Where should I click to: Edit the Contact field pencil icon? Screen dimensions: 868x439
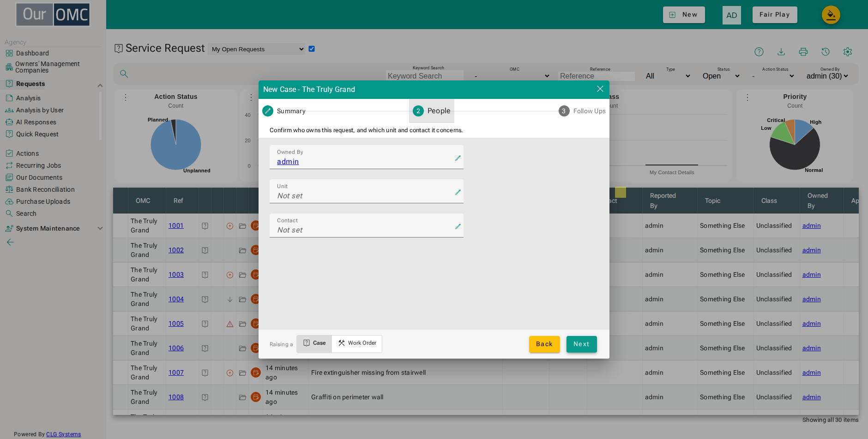pyautogui.click(x=458, y=226)
